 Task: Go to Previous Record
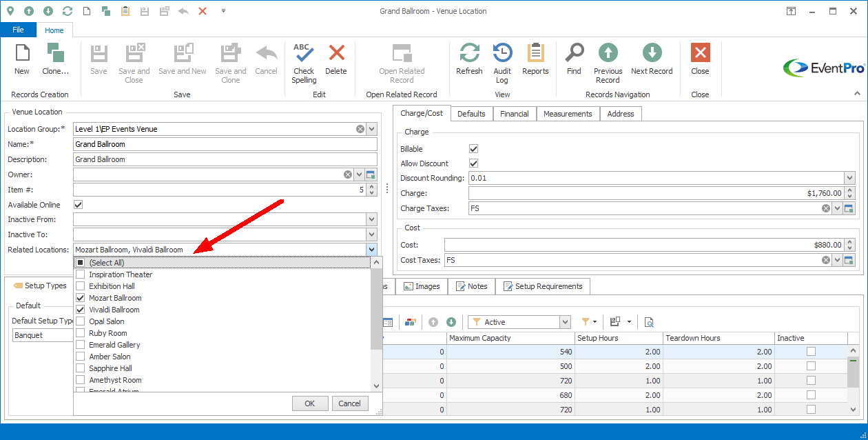tap(608, 63)
